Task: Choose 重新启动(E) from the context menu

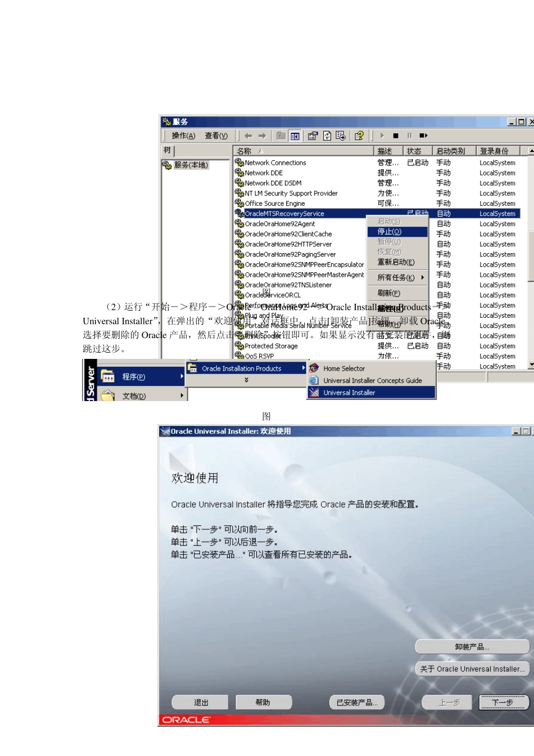Action: coord(397,262)
